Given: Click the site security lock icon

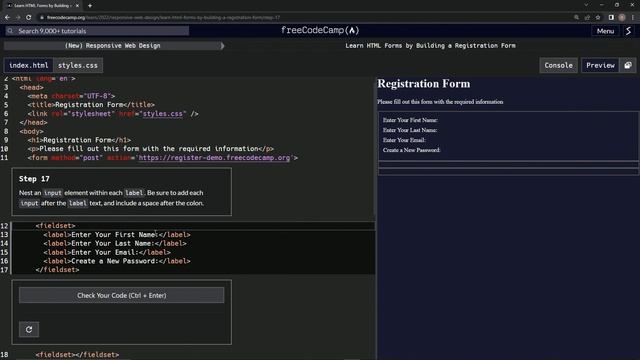Looking at the screenshot, I should coord(42,18).
